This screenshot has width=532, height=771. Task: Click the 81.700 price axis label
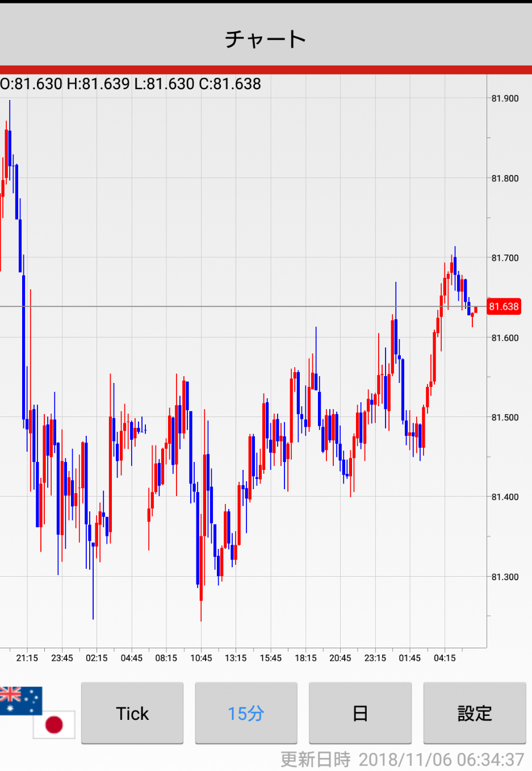pyautogui.click(x=505, y=258)
